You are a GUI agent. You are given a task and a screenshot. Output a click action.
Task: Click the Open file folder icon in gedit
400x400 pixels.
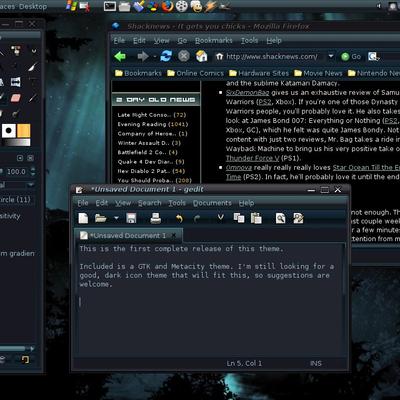tap(100, 218)
